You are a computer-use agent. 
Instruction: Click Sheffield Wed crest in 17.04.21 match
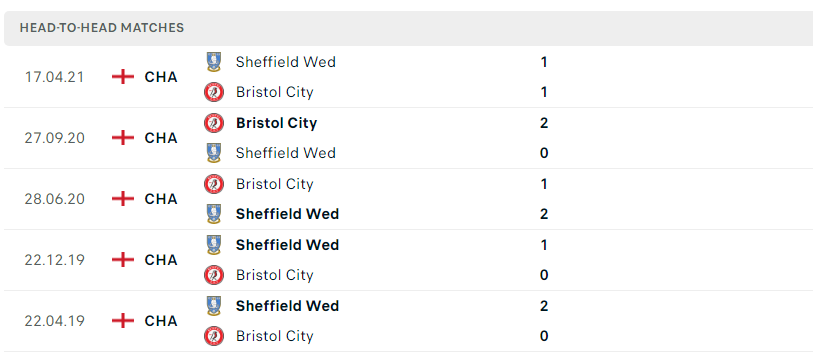[213, 62]
